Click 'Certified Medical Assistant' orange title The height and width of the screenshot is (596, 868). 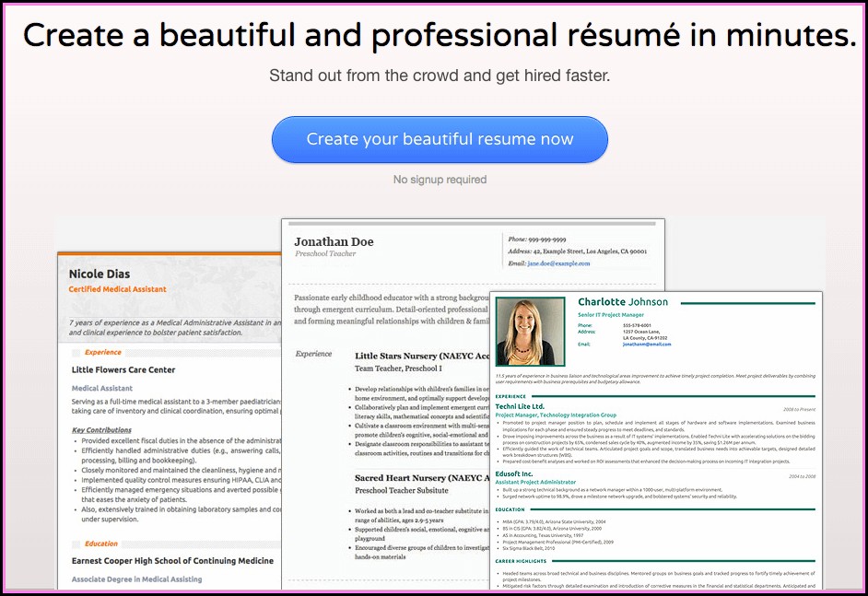click(x=118, y=289)
